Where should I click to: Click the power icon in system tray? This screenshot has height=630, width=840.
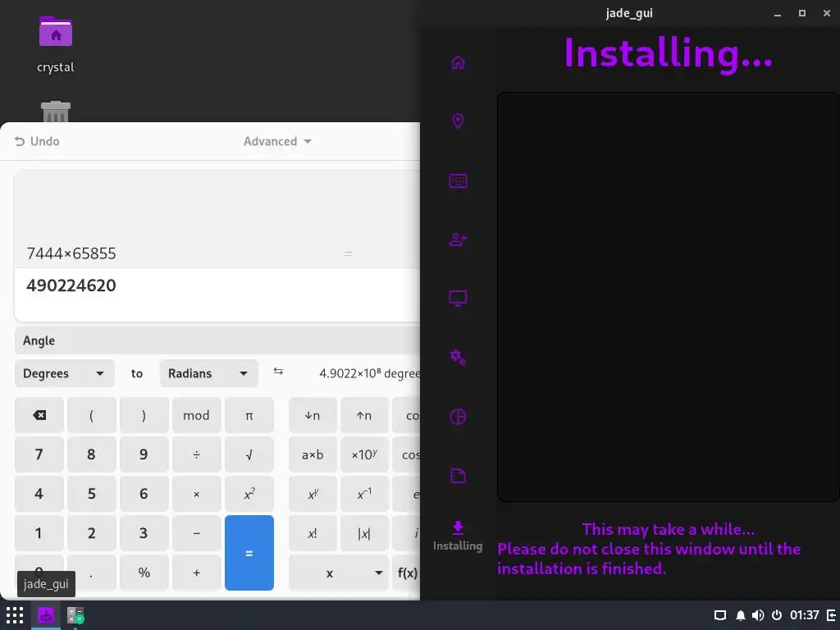pos(777,615)
